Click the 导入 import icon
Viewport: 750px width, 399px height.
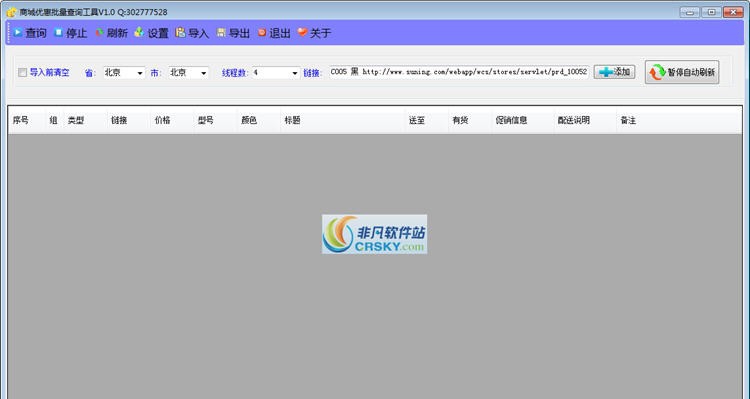180,33
